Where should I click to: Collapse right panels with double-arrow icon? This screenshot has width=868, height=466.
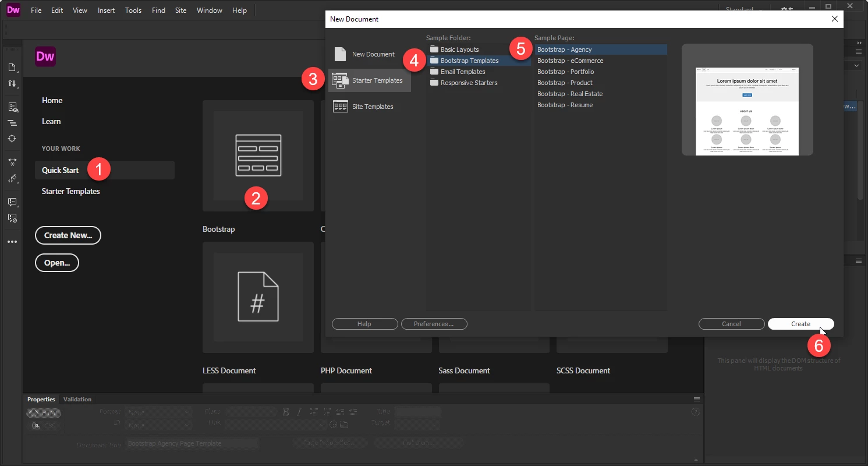coord(859,43)
